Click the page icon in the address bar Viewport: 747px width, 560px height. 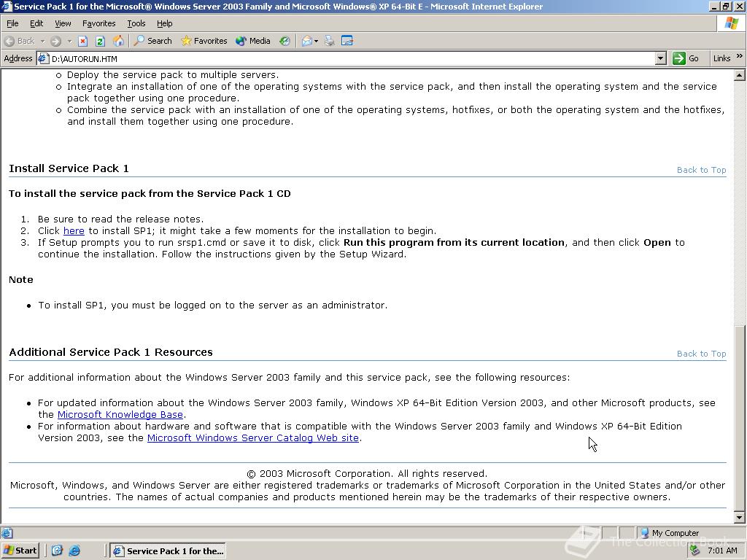(43, 58)
